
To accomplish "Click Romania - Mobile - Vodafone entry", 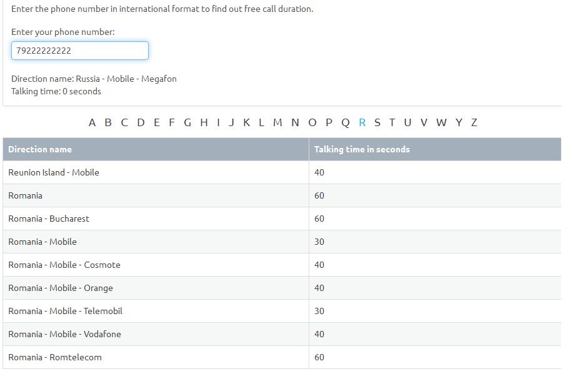I will coord(64,334).
